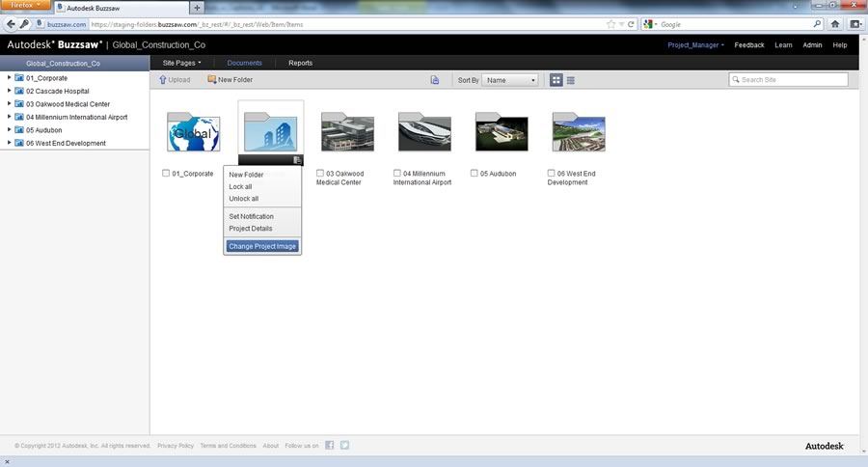Open the 06 West End Development thumbnail
This screenshot has width=868, height=467.
tap(579, 132)
